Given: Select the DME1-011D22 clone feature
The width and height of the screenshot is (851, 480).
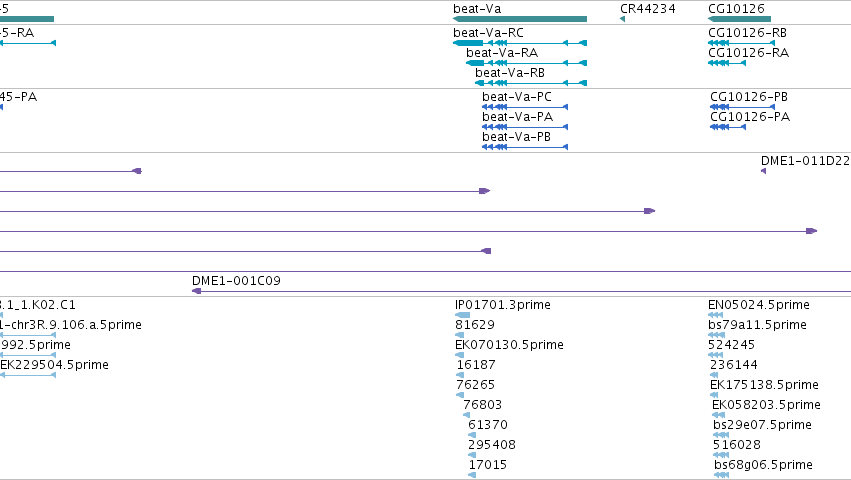Looking at the screenshot, I should point(764,171).
